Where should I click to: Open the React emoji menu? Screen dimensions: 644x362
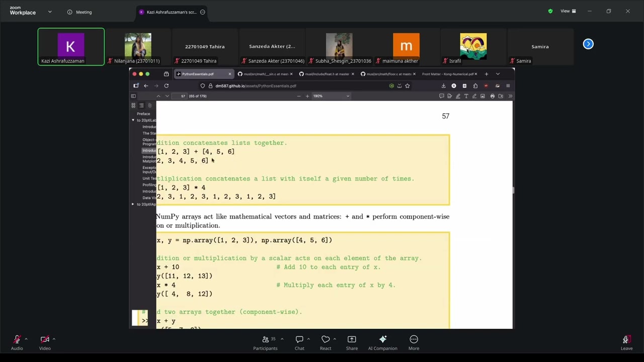coord(326,342)
